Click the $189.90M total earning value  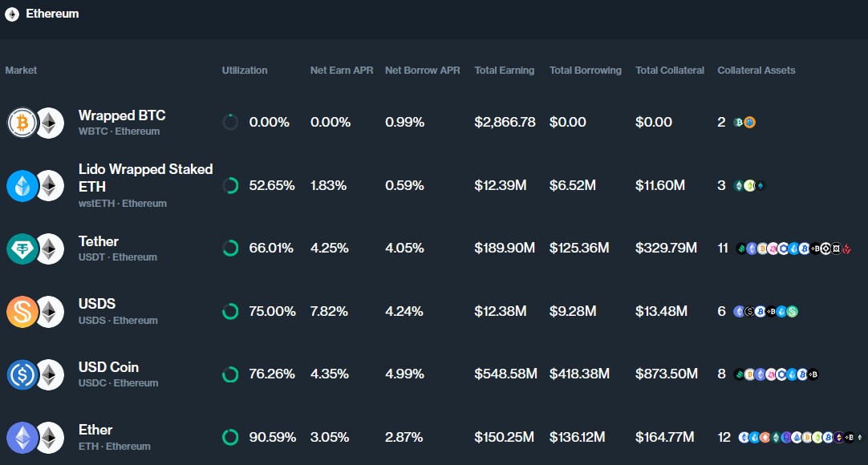(x=505, y=249)
